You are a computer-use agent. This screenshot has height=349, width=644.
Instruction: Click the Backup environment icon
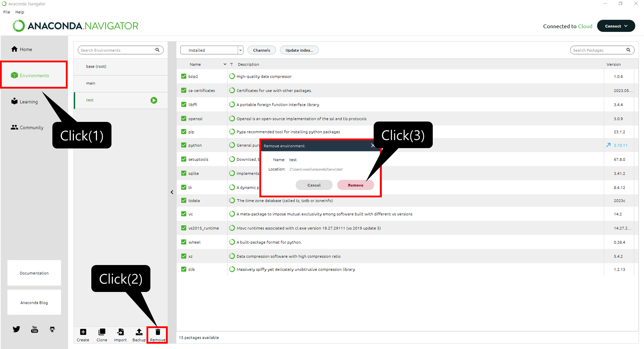[x=139, y=332]
